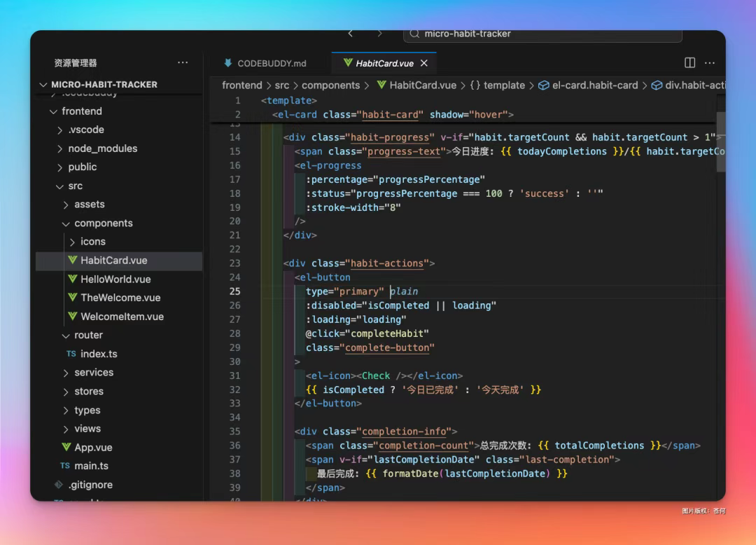This screenshot has width=756, height=545.
Task: Collapse the MICRO-HABIT-TRACKER root section
Action: pos(104,85)
